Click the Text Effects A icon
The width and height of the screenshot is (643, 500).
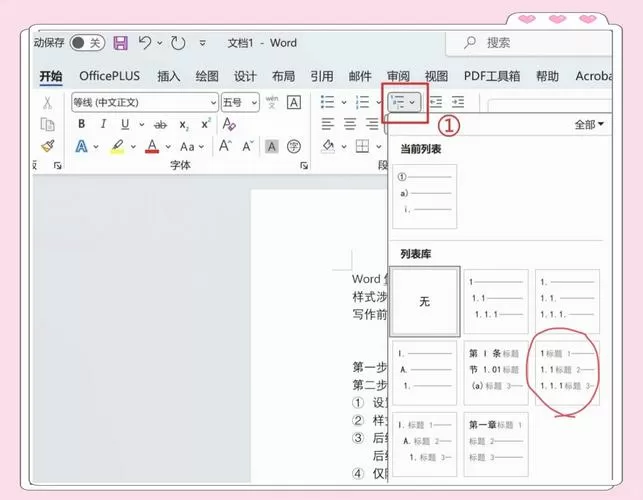(82, 146)
